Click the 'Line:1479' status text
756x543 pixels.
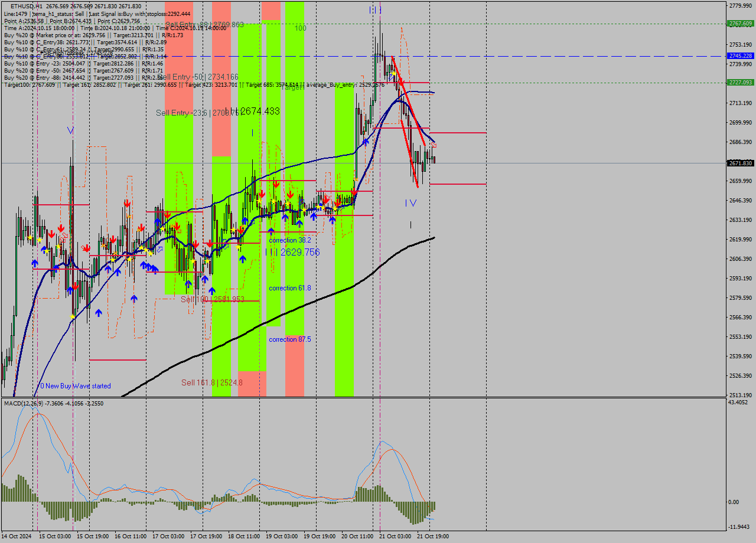(x=16, y=14)
